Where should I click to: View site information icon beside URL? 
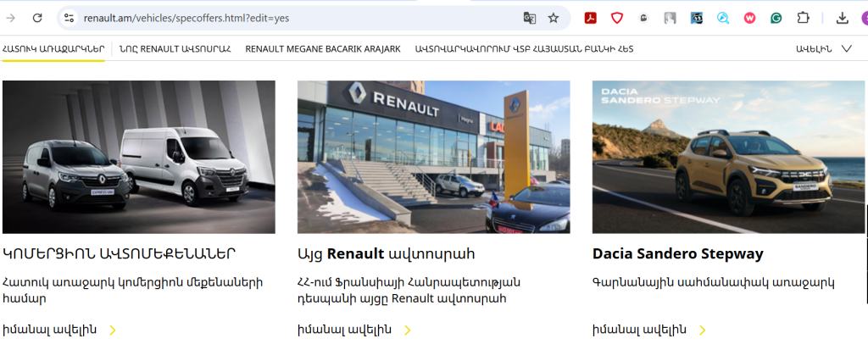click(70, 19)
